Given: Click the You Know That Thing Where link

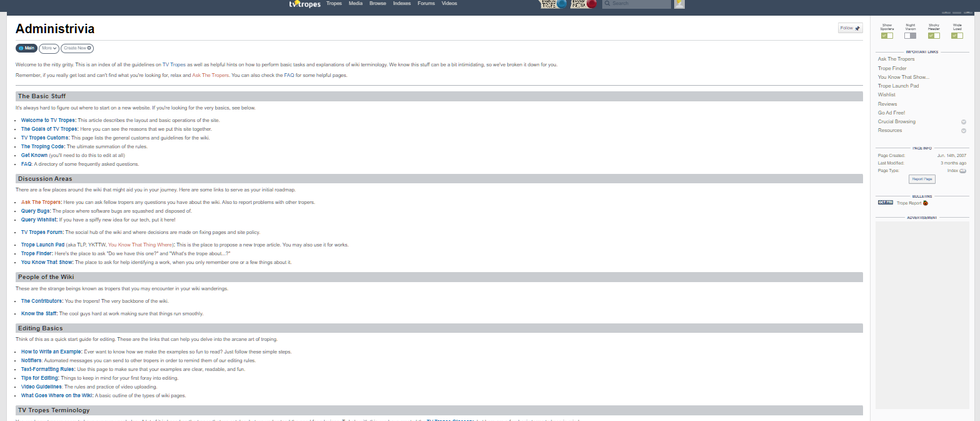Looking at the screenshot, I should point(140,245).
